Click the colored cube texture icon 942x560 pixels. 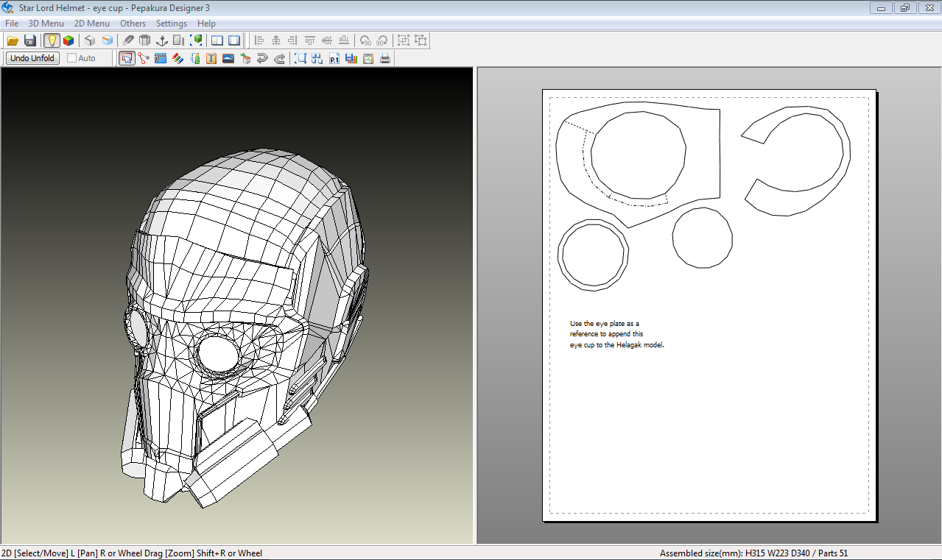68,40
